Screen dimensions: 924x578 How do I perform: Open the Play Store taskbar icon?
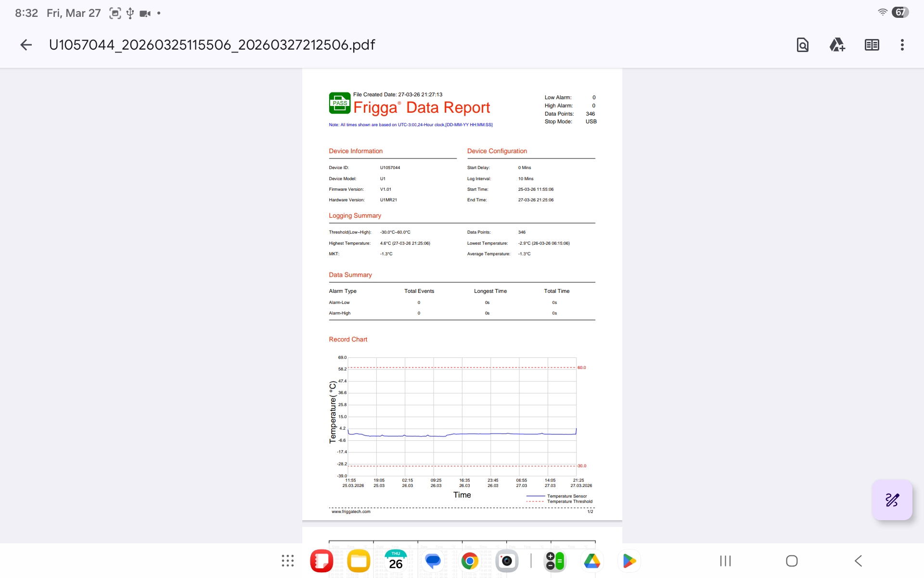tap(629, 561)
